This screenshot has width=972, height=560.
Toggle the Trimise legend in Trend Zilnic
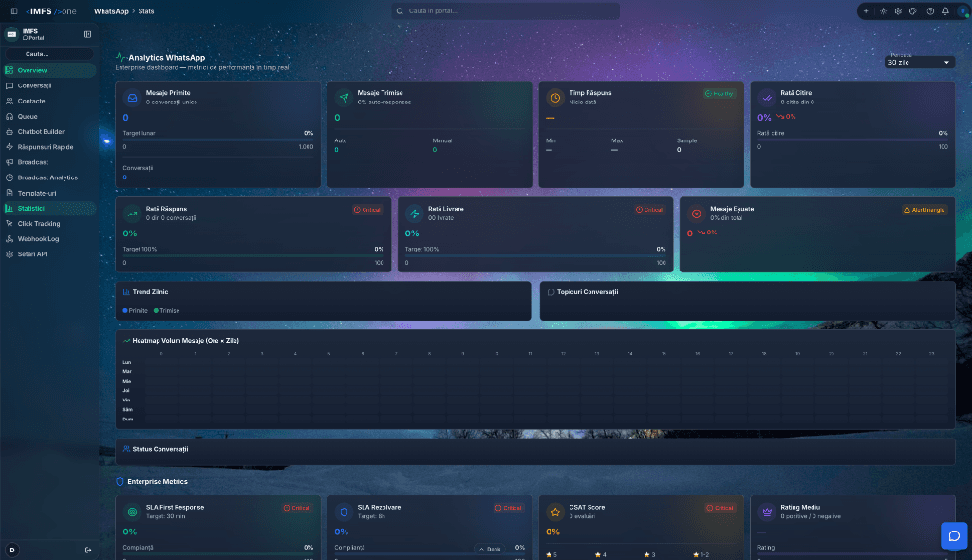pos(167,311)
